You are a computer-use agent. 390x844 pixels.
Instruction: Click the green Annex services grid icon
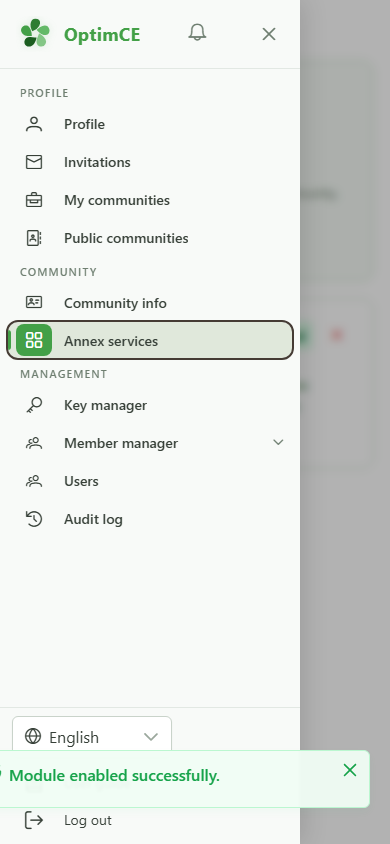point(34,340)
